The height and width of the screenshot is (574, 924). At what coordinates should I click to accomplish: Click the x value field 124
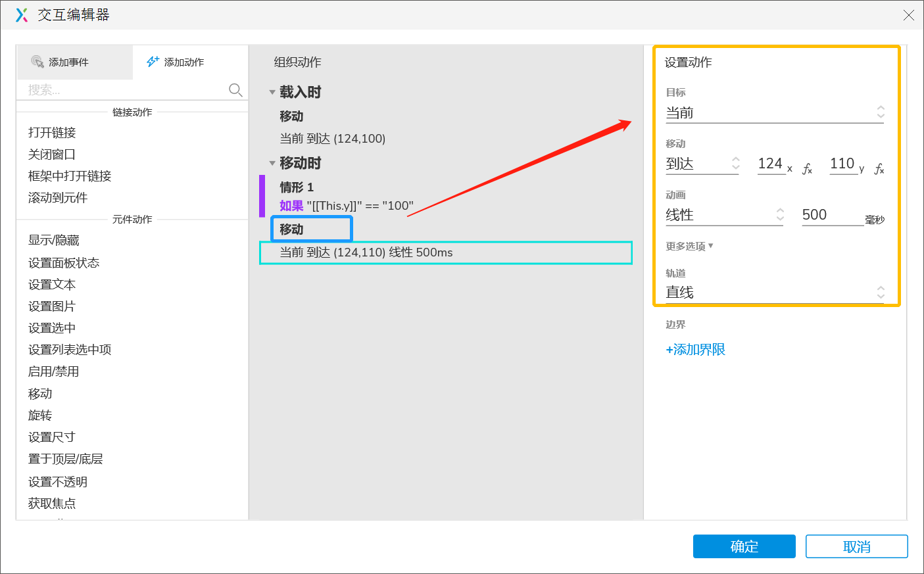click(x=770, y=164)
